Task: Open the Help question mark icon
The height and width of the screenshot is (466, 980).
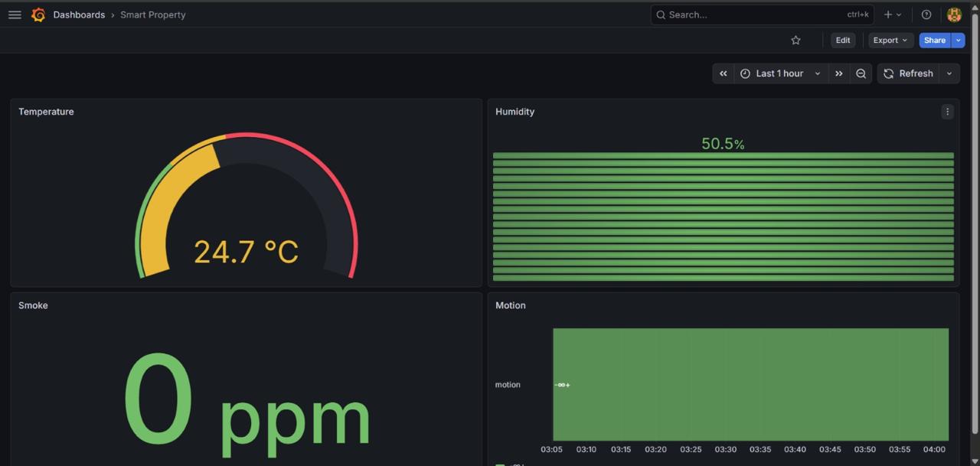Action: pos(926,15)
